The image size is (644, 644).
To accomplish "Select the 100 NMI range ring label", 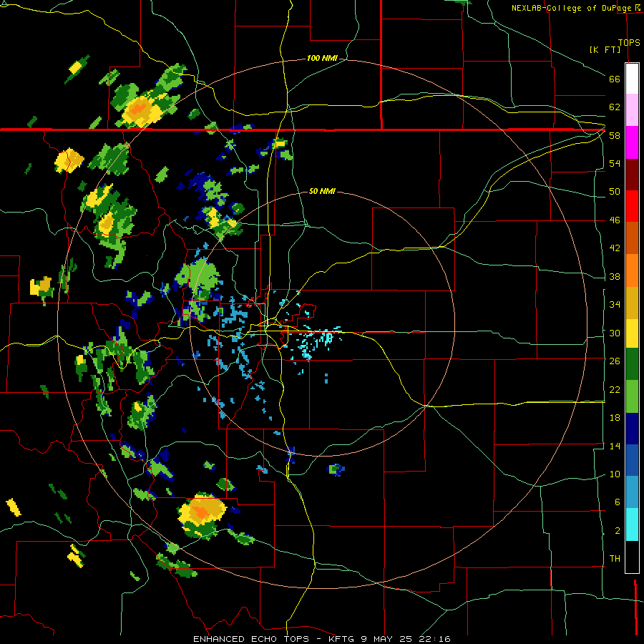I will coord(322,59).
